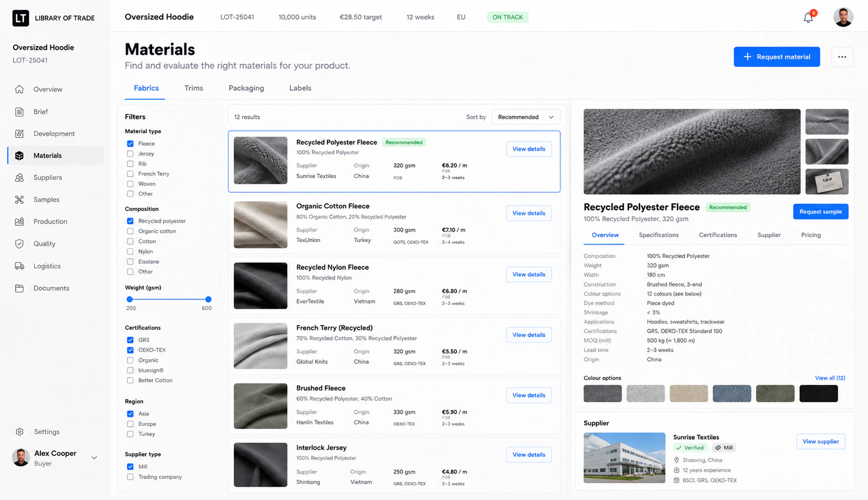Click the Production chart icon
The height and width of the screenshot is (500, 868).
[19, 222]
